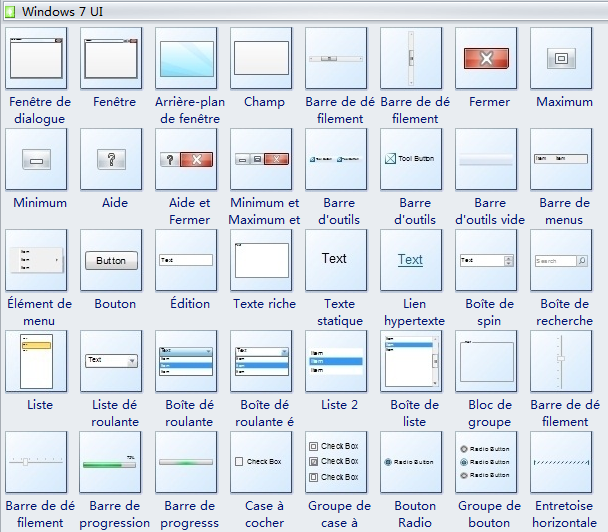This screenshot has height=532, width=608.
Task: Select the Boîte de liste shape
Action: [411, 361]
